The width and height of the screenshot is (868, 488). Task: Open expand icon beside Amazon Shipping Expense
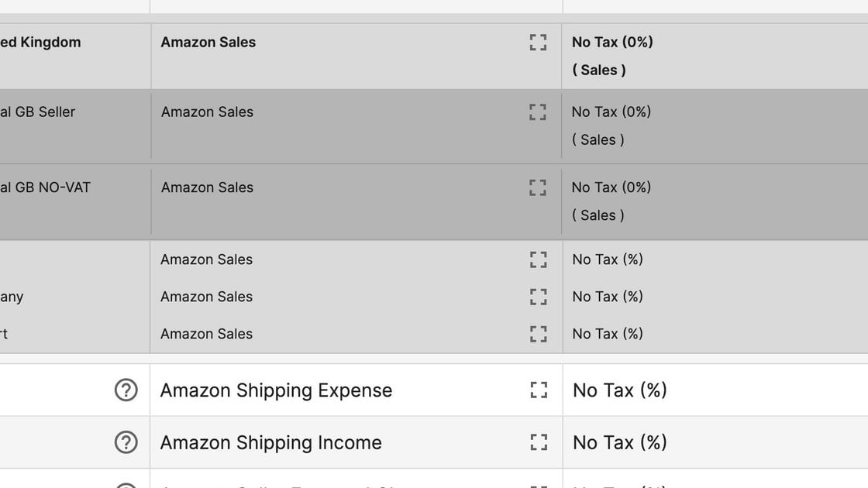[539, 390]
